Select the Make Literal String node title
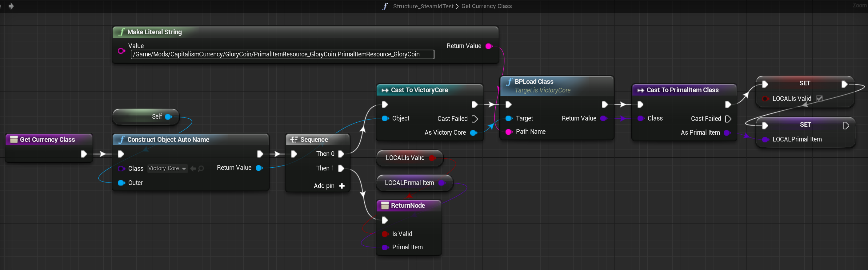This screenshot has width=868, height=270. (x=154, y=32)
